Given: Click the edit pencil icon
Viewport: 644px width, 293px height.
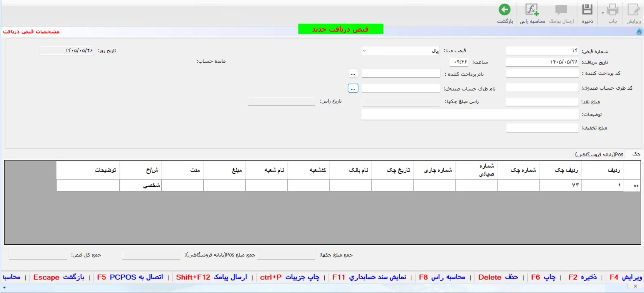Looking at the screenshot, I should coord(634,9).
